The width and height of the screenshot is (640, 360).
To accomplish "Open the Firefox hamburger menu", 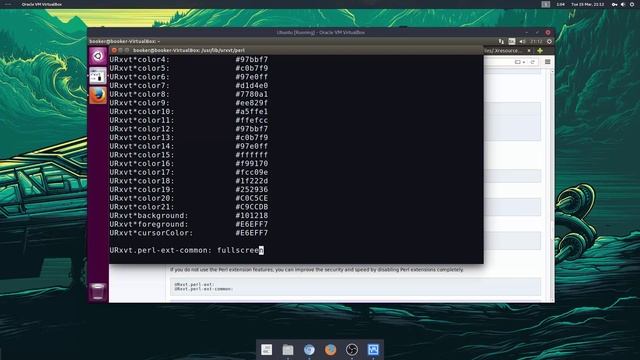I will pyautogui.click(x=548, y=62).
